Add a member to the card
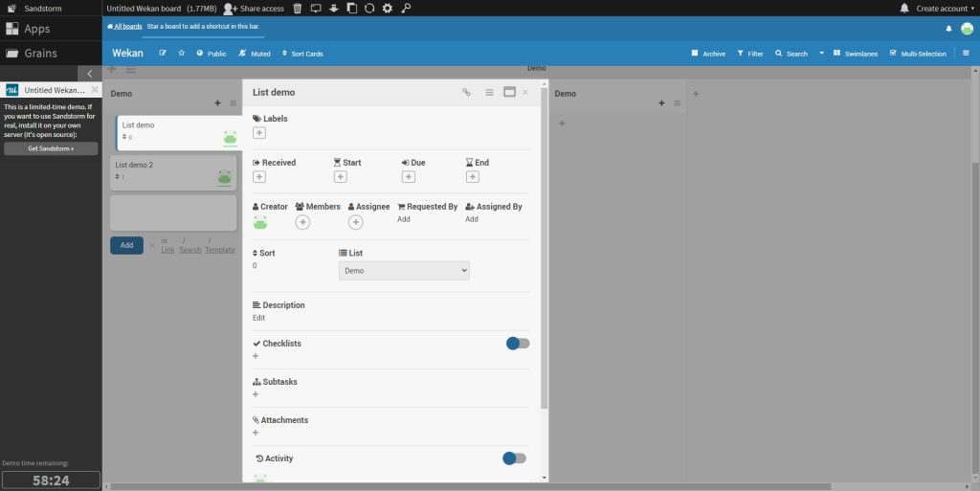Image resolution: width=980 pixels, height=491 pixels. coord(302,222)
